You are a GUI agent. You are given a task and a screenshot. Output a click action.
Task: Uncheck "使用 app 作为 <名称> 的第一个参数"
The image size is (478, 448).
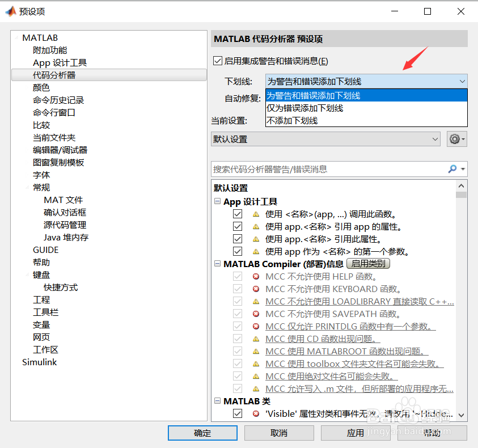pyautogui.click(x=238, y=251)
